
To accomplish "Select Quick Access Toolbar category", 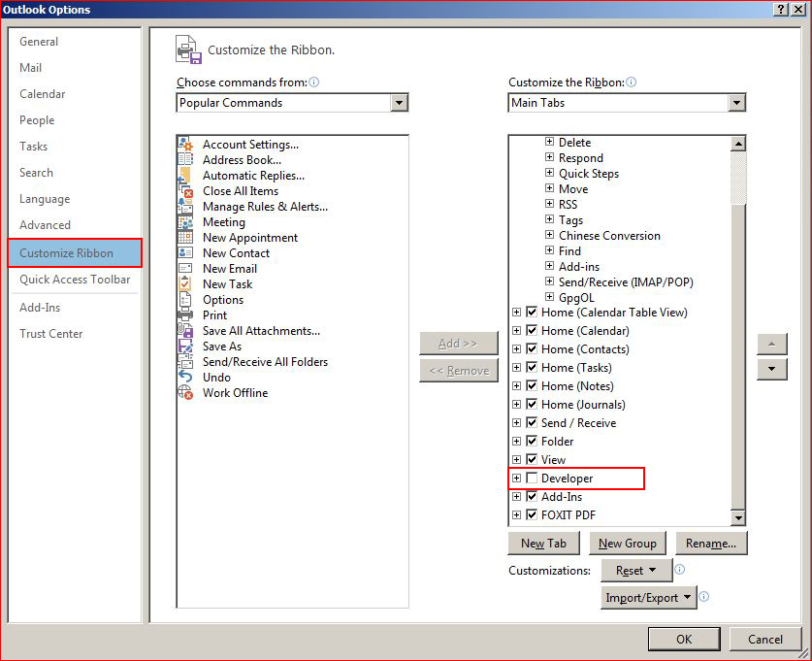I will [x=75, y=280].
